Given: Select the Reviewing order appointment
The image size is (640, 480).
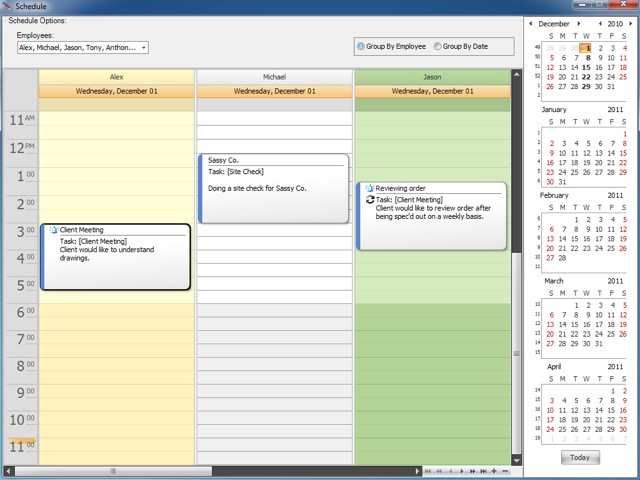Looking at the screenshot, I should (x=431, y=215).
